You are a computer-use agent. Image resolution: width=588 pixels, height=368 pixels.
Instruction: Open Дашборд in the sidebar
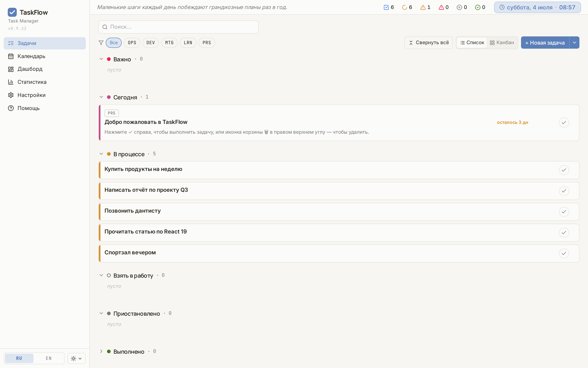point(45,69)
